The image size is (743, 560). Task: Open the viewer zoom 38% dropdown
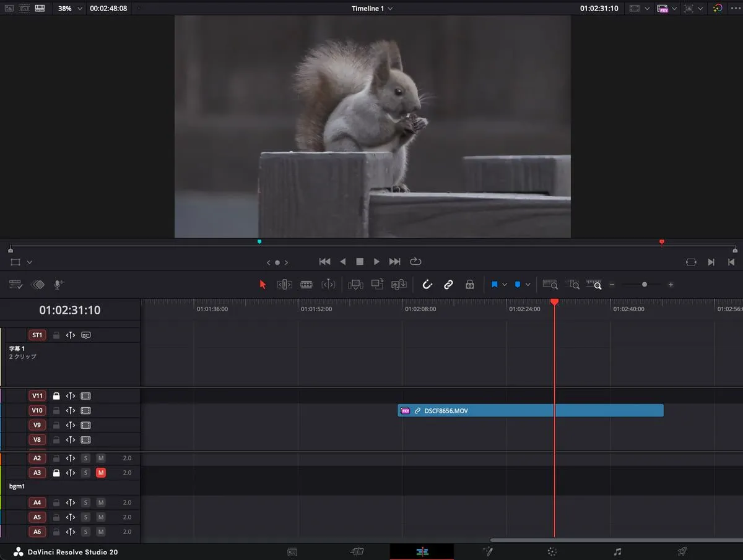(x=70, y=9)
